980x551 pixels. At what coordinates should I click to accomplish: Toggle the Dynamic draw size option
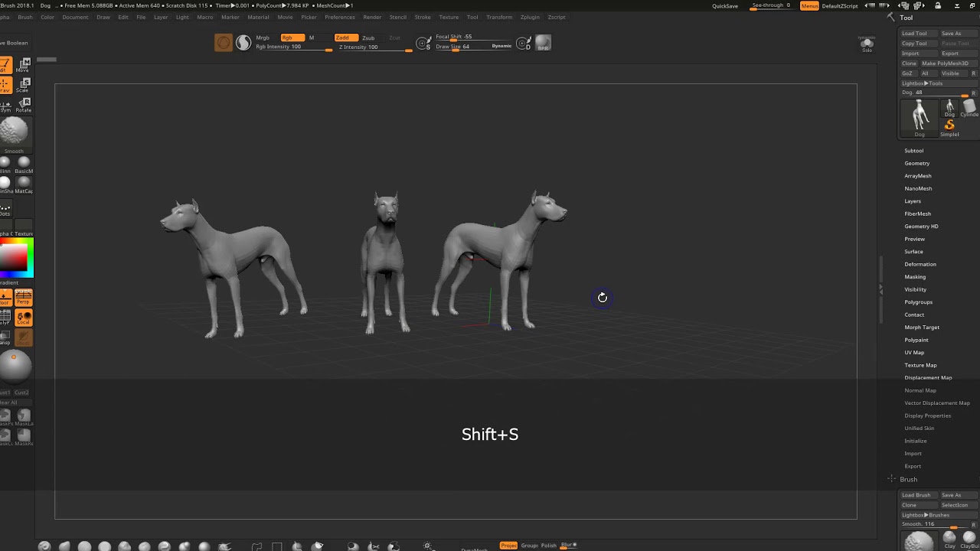pyautogui.click(x=501, y=46)
